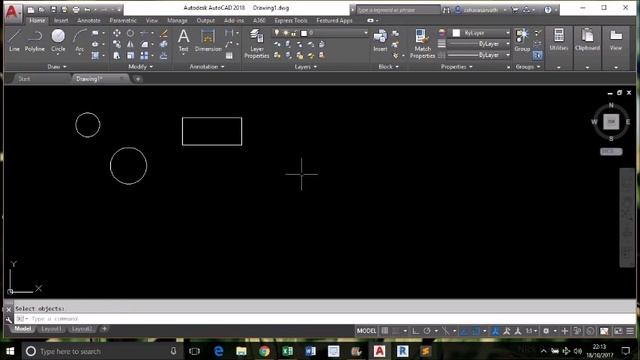This screenshot has width=640, height=360.
Task: Click Match Properties tool
Action: click(x=422, y=44)
